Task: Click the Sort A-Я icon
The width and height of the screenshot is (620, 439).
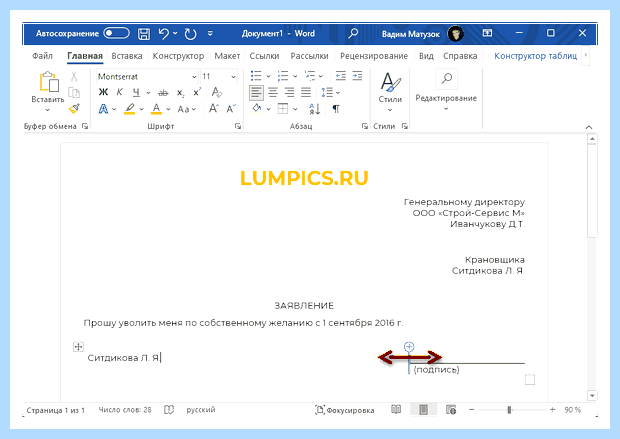Action: pos(314,109)
